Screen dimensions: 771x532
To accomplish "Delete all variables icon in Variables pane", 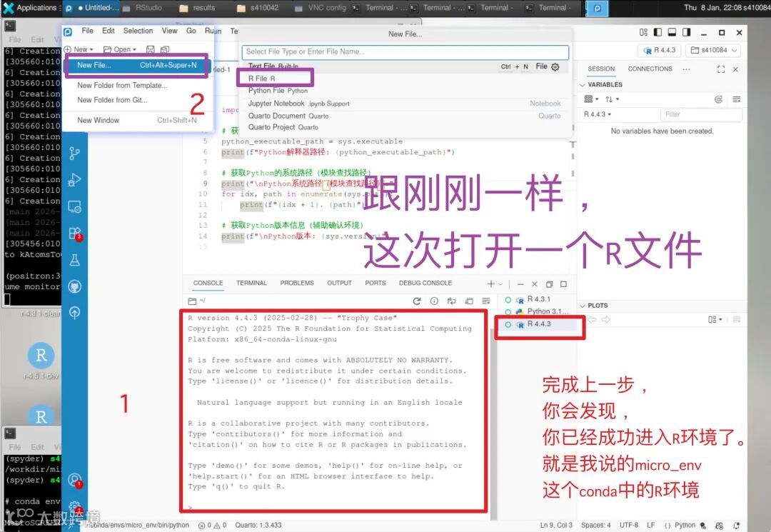I will (736, 99).
